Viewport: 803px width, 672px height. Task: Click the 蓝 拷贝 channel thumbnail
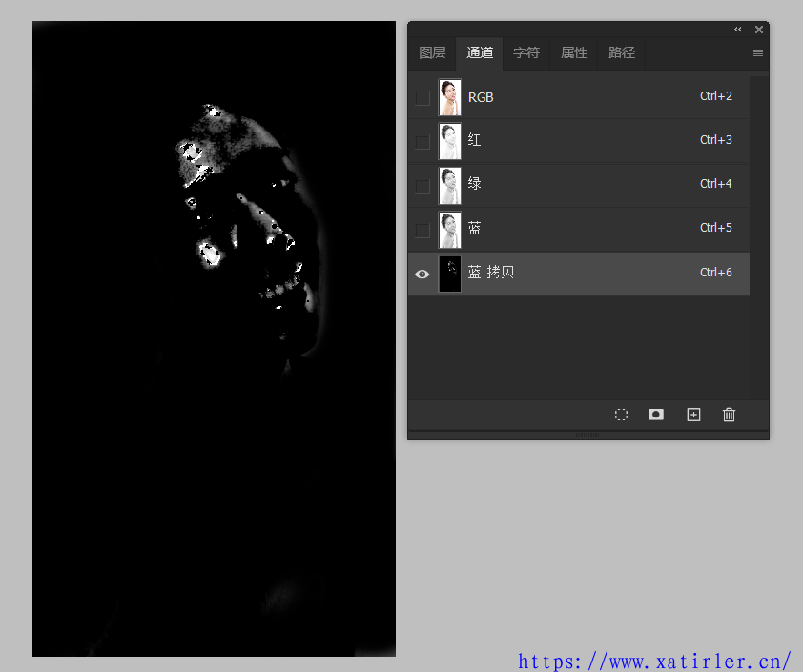(449, 274)
